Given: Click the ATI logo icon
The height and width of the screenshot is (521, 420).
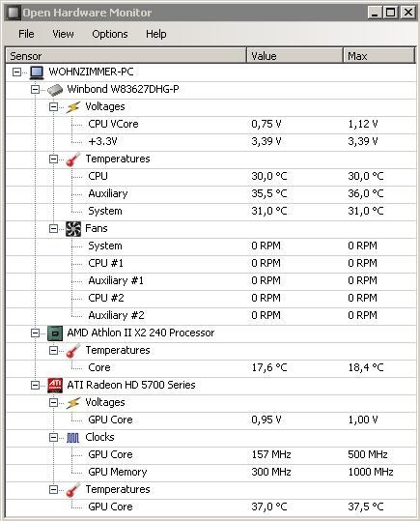Looking at the screenshot, I should pyautogui.click(x=55, y=386).
